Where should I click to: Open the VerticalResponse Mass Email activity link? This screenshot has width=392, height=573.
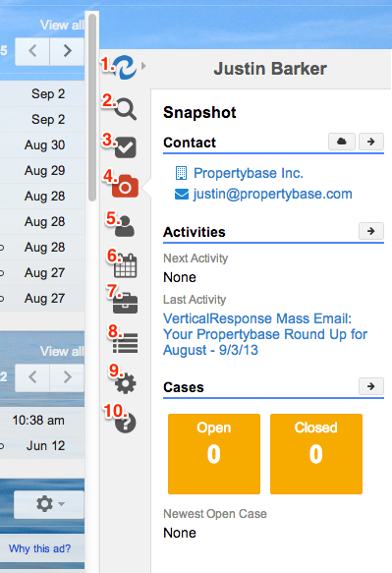265,334
